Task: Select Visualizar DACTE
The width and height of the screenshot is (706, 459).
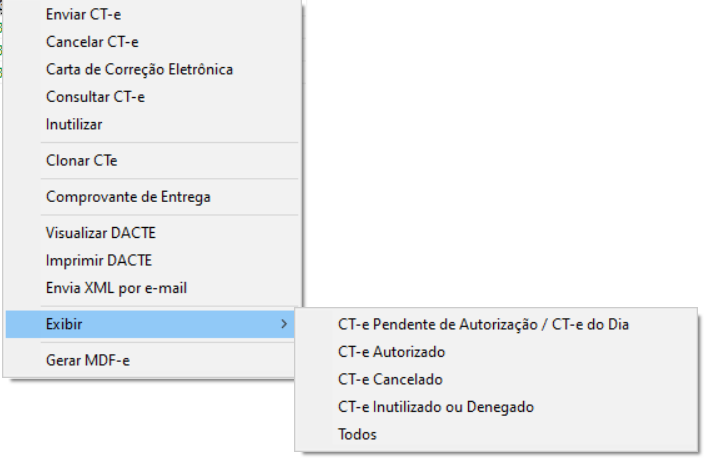Action: click(101, 233)
